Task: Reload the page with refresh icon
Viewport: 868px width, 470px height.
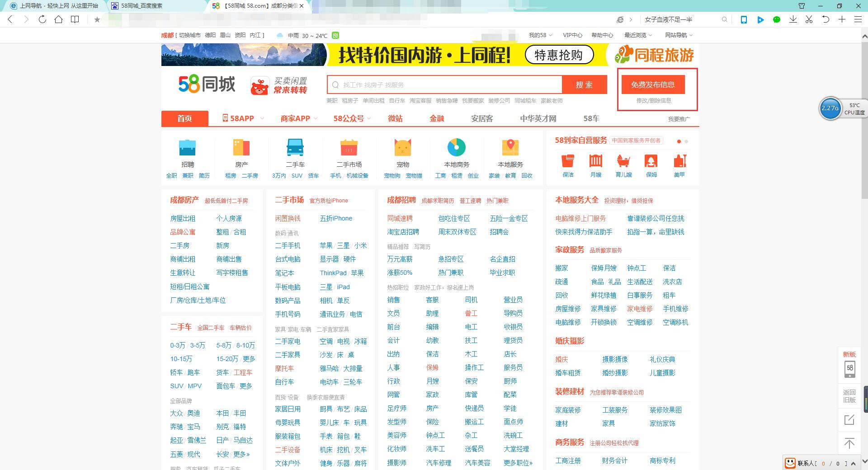Action: pyautogui.click(x=42, y=19)
